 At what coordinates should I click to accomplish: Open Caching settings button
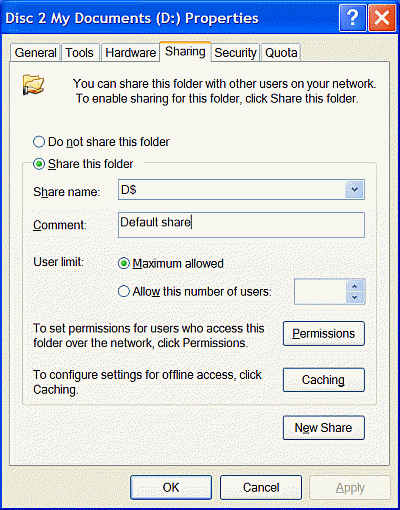(x=324, y=380)
